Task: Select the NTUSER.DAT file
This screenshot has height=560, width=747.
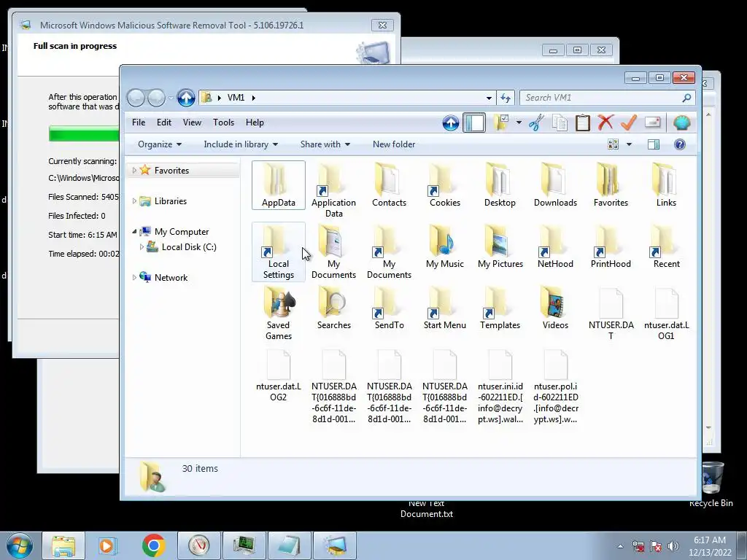Action: click(x=611, y=313)
